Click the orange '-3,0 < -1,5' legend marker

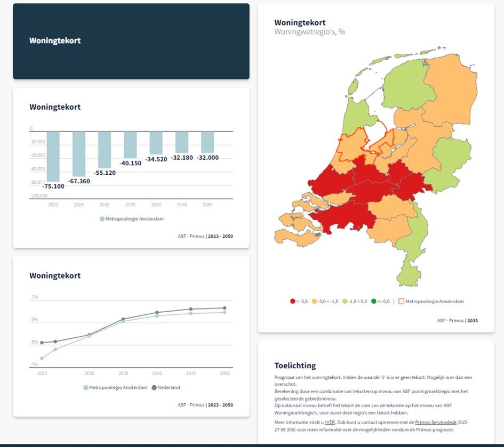315,302
